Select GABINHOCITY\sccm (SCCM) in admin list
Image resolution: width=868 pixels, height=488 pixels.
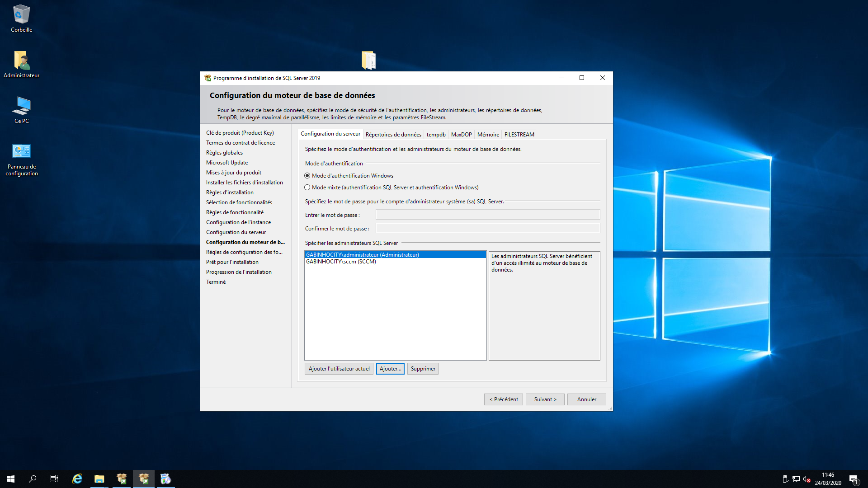pyautogui.click(x=396, y=262)
